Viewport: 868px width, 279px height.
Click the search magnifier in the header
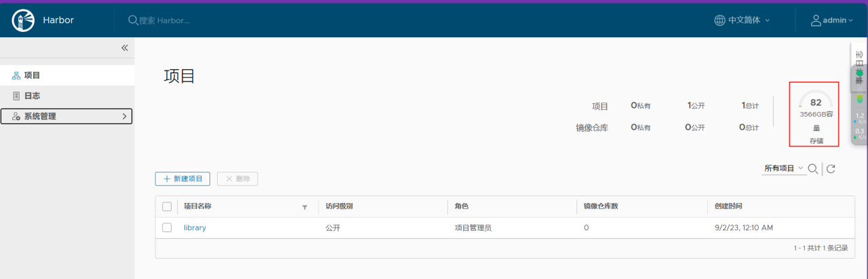[134, 20]
